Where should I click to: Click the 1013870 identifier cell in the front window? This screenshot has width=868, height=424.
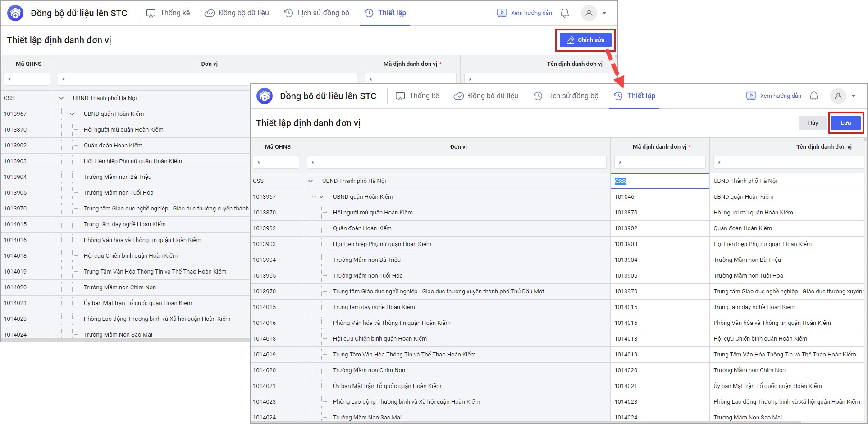click(660, 213)
